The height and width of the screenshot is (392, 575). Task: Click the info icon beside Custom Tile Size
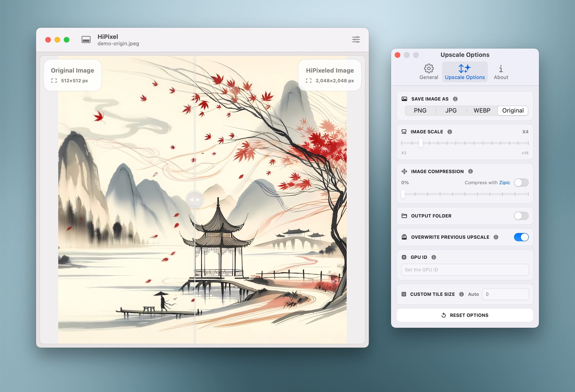click(462, 294)
